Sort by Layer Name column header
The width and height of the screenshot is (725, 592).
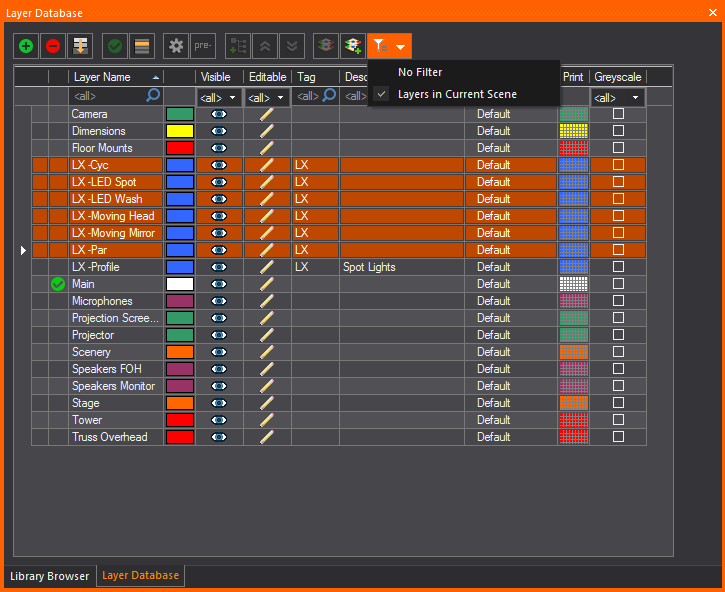[110, 77]
